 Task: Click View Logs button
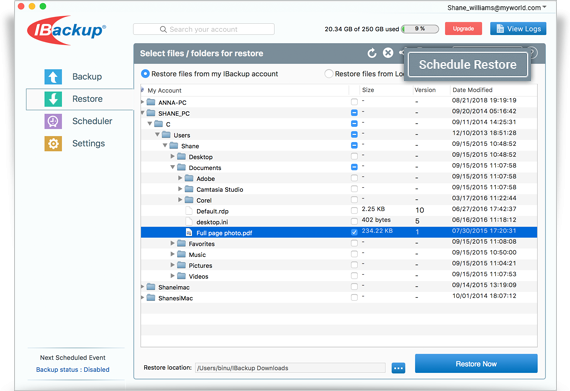518,29
